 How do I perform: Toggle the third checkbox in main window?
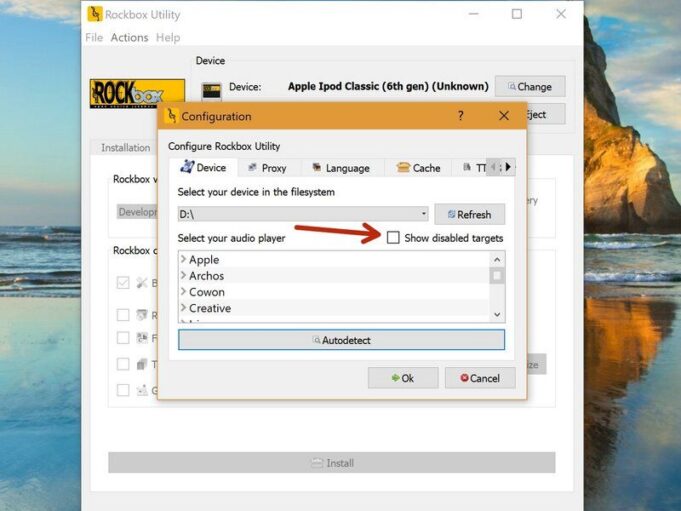click(x=123, y=338)
